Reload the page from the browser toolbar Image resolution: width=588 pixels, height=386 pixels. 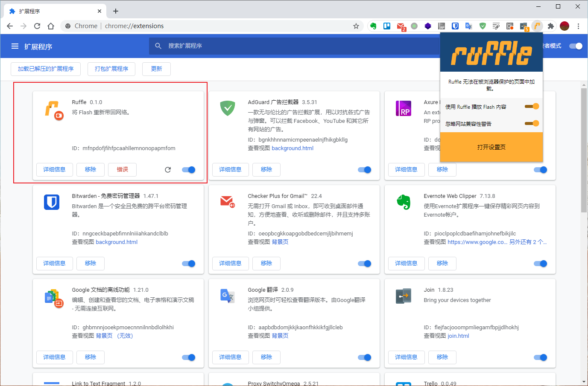pos(37,26)
